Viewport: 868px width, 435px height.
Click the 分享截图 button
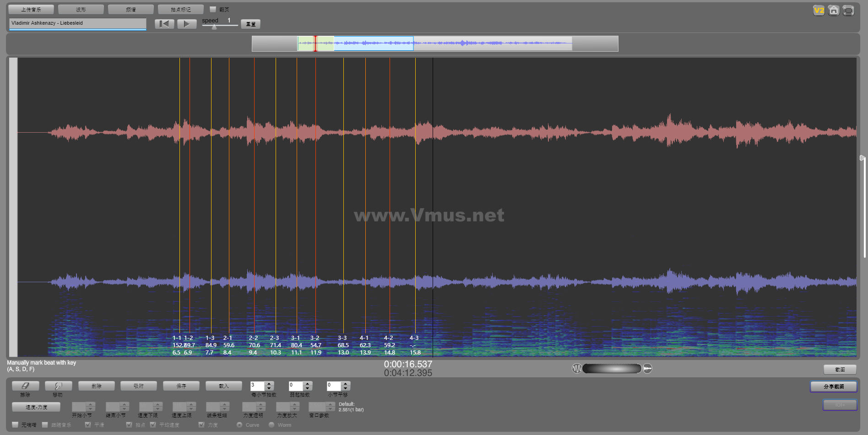[833, 387]
